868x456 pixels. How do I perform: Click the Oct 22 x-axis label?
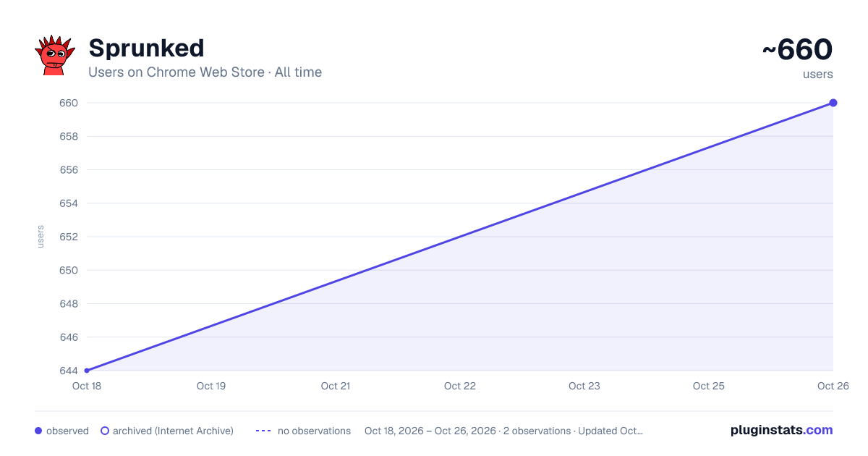tap(460, 386)
